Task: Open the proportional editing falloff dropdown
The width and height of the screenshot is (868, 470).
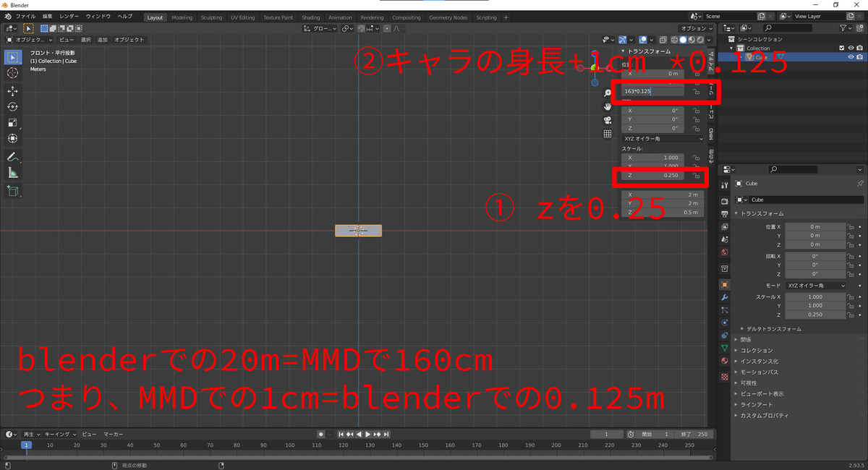Action: pos(398,28)
